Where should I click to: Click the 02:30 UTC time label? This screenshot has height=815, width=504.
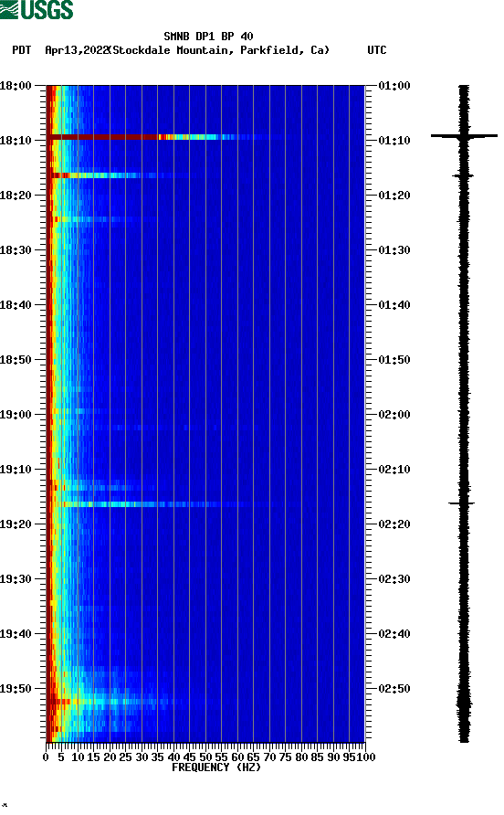pos(394,579)
